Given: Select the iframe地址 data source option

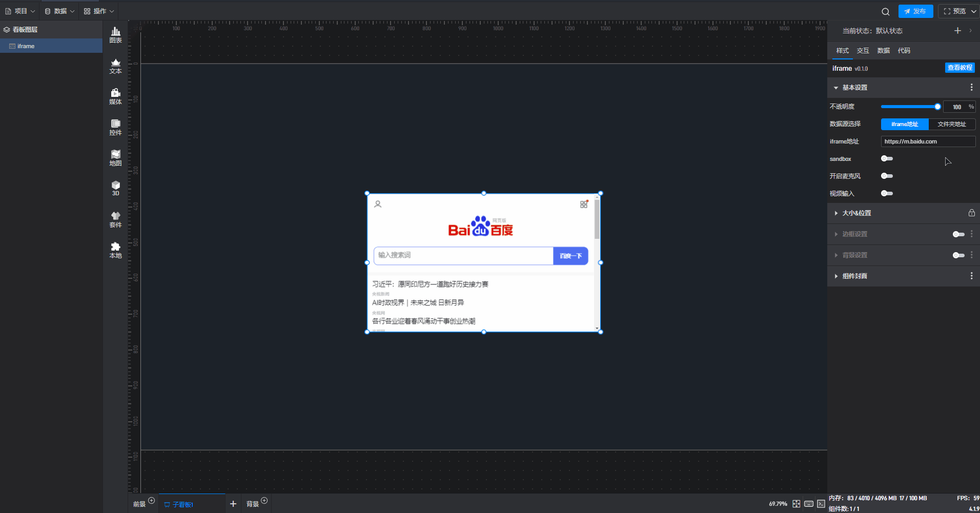Looking at the screenshot, I should 905,124.
